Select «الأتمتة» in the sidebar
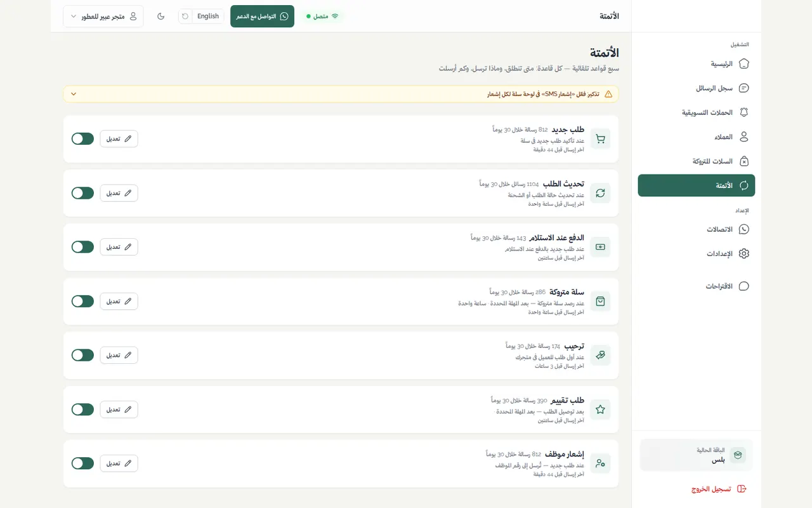 (x=697, y=185)
